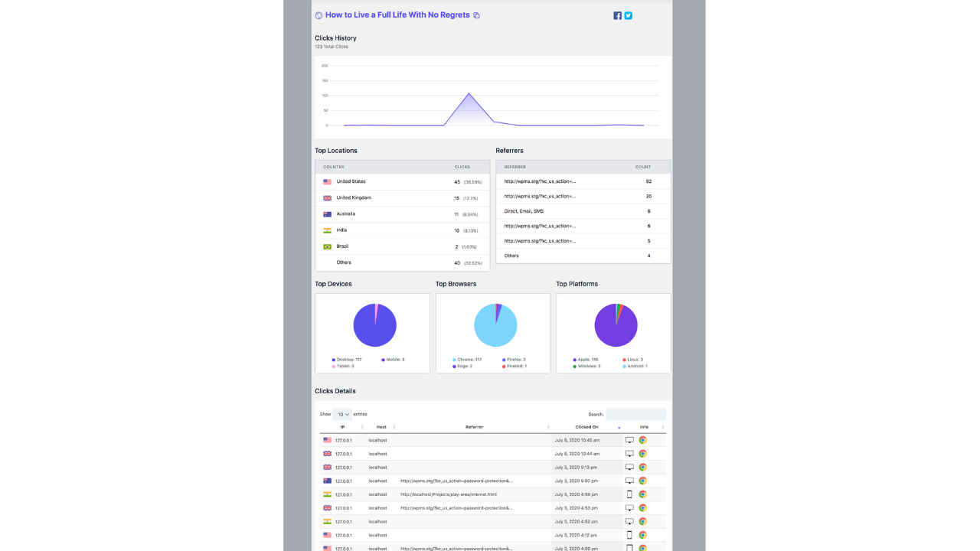Screen dimensions: 980x551
Task: Copy the link using the copy icon
Action: tap(476, 15)
